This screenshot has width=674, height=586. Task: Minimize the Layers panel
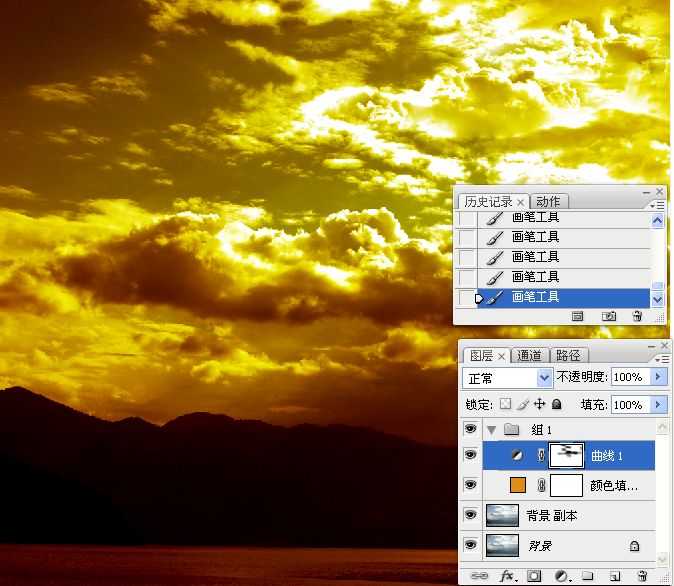click(x=652, y=346)
